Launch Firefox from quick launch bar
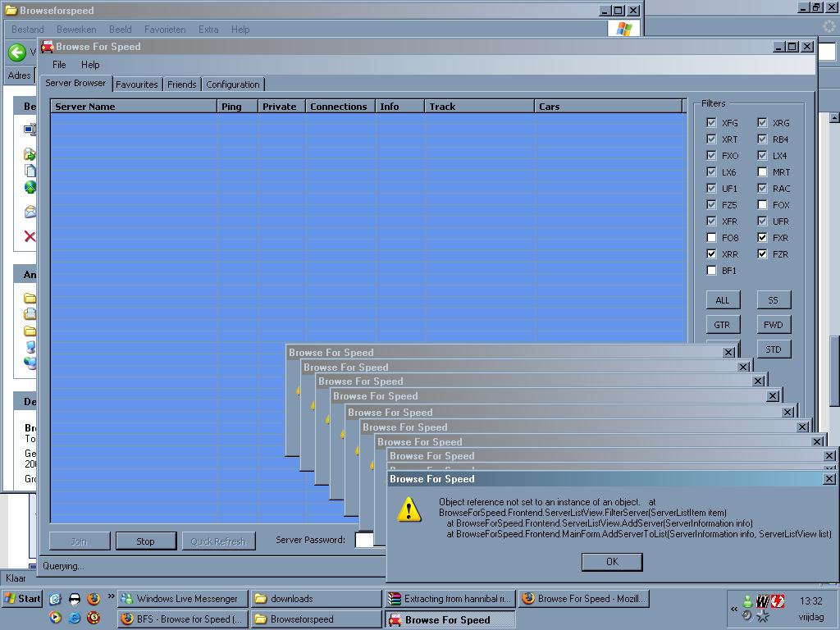Screen dimensions: 840x630 (x=94, y=598)
